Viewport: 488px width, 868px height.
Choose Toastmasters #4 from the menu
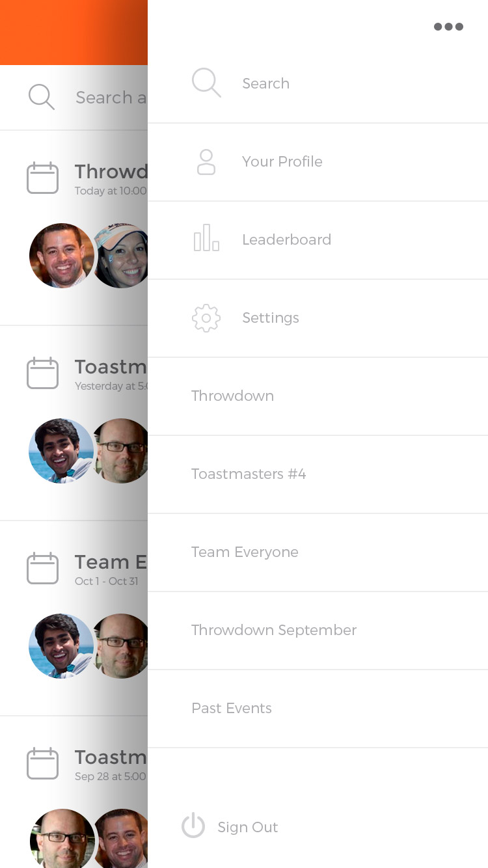point(248,474)
